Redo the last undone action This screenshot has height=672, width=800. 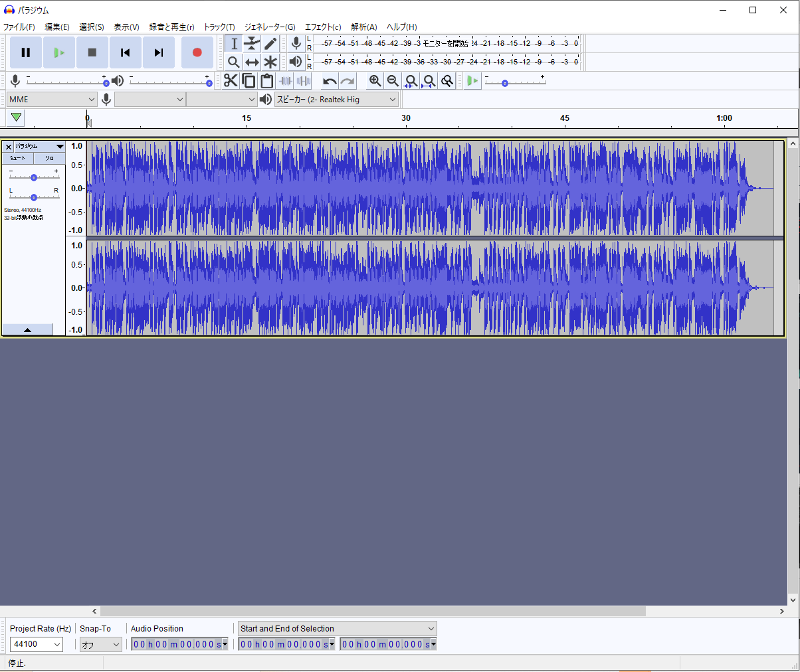tap(348, 81)
